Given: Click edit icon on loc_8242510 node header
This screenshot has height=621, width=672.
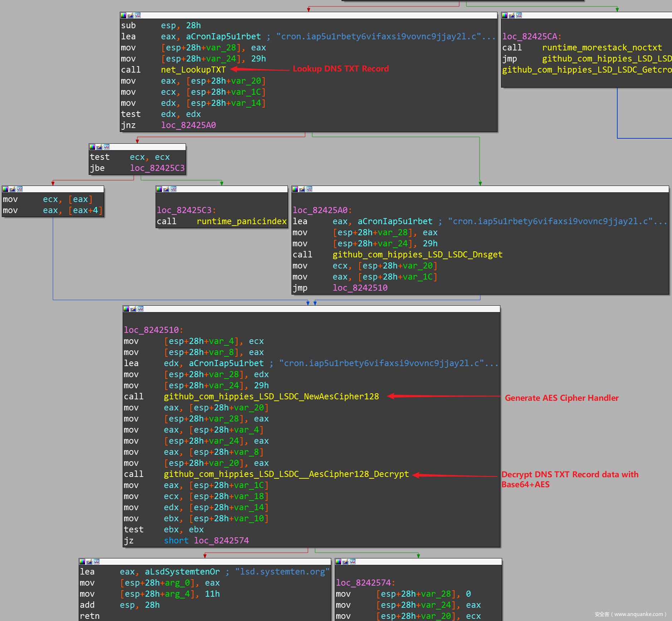Looking at the screenshot, I should click(133, 309).
